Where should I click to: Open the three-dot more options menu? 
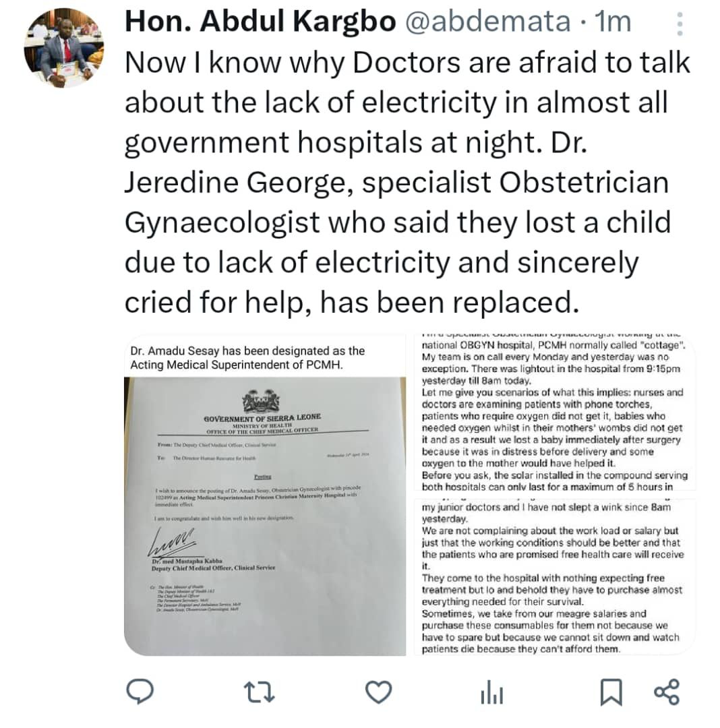(x=680, y=24)
